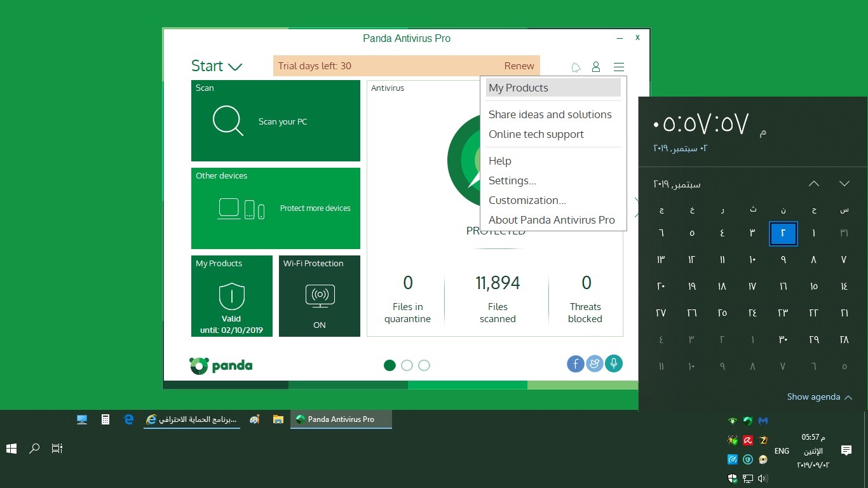Viewport: 868px width, 488px height.
Task: Go to previous month with calendar up chevron
Action: [x=814, y=184]
